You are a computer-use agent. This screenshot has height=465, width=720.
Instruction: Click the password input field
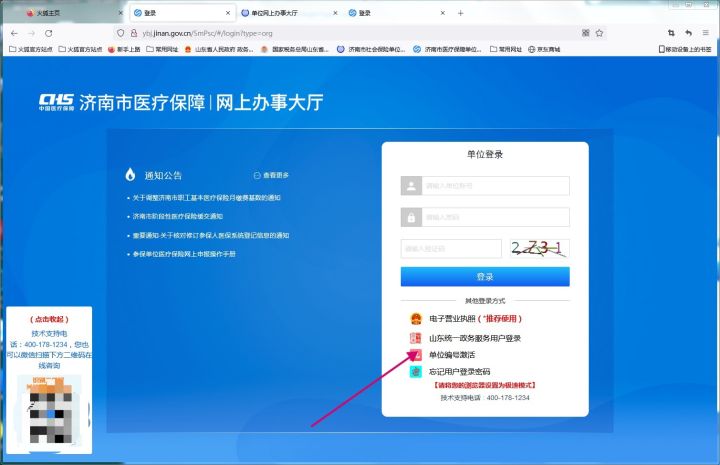tap(495, 217)
